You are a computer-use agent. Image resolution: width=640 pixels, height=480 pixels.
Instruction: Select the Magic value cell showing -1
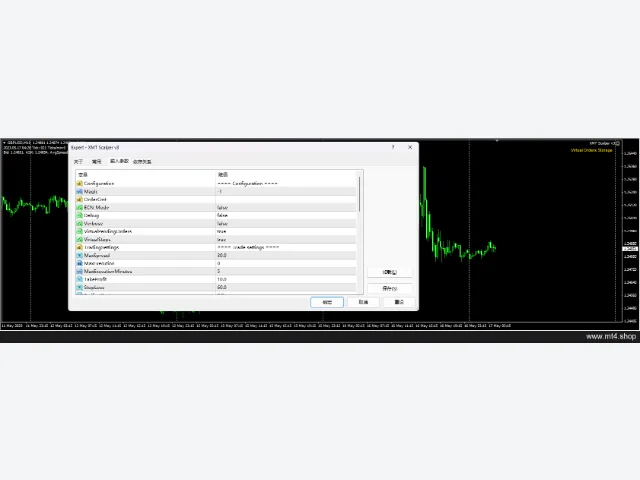pos(286,191)
